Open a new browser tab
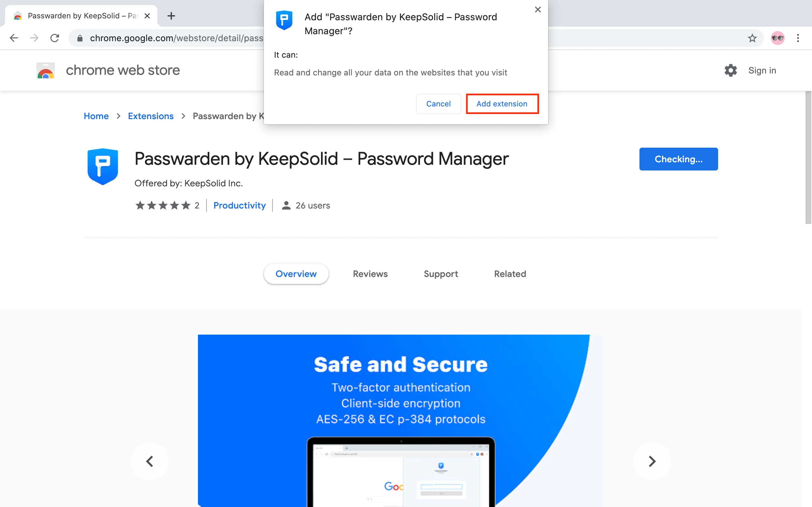The width and height of the screenshot is (812, 507). pyautogui.click(x=171, y=16)
